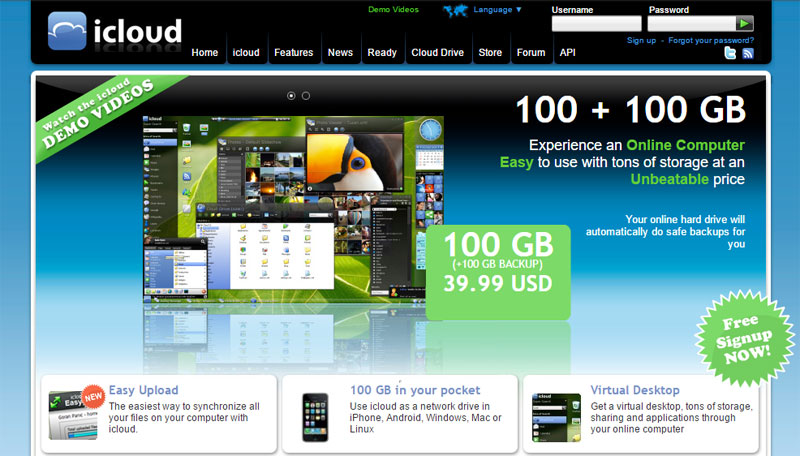The image size is (800, 456).
Task: Open the 100 GB in your pocket heading
Action: pos(415,390)
